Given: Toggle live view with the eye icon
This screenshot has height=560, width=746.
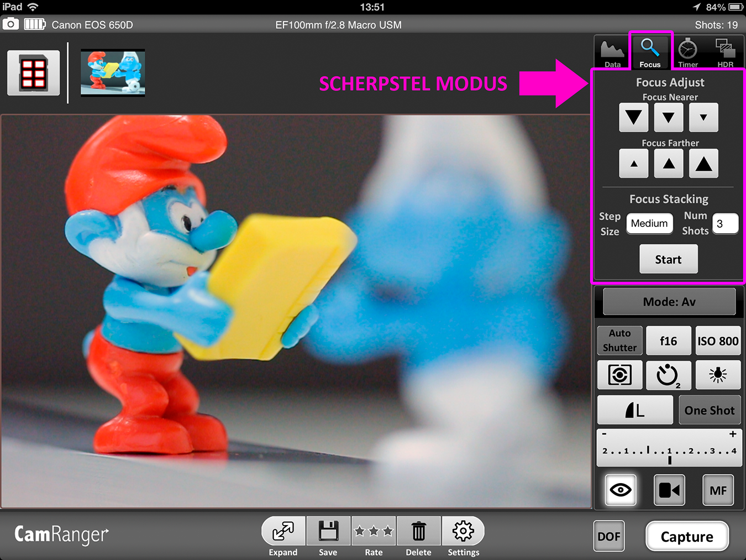Looking at the screenshot, I should point(620,490).
